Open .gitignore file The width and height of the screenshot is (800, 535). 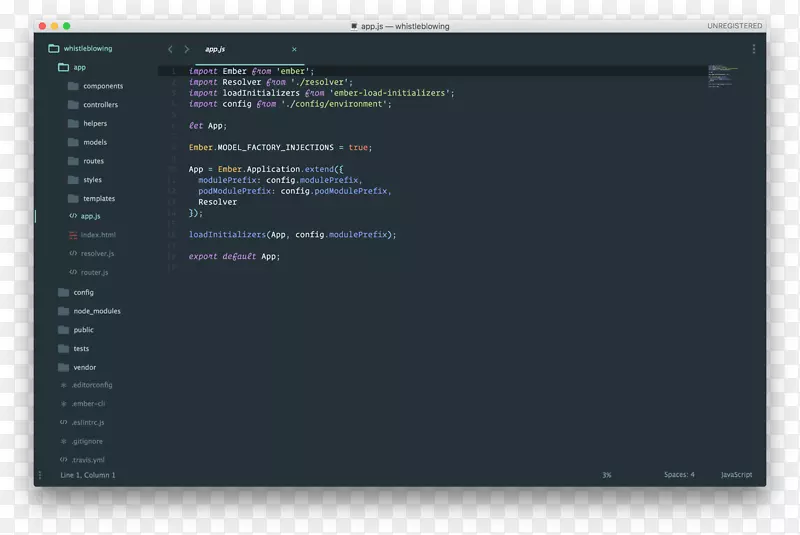[82, 442]
